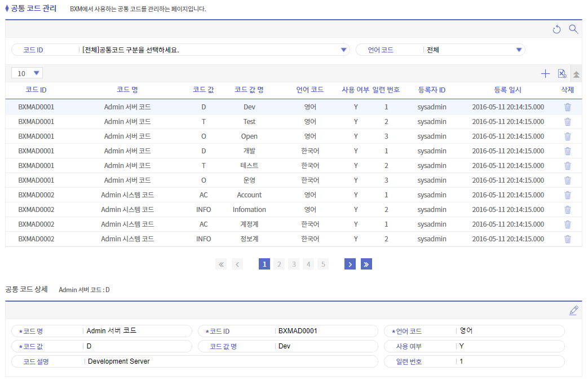Delete the BXMAD0001 Open row via trash icon

[567, 136]
